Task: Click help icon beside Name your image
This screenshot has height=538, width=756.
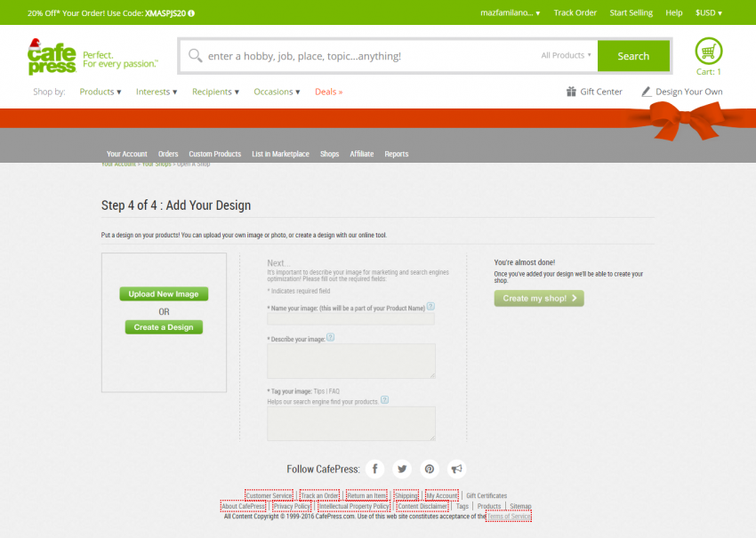Action: click(x=430, y=306)
